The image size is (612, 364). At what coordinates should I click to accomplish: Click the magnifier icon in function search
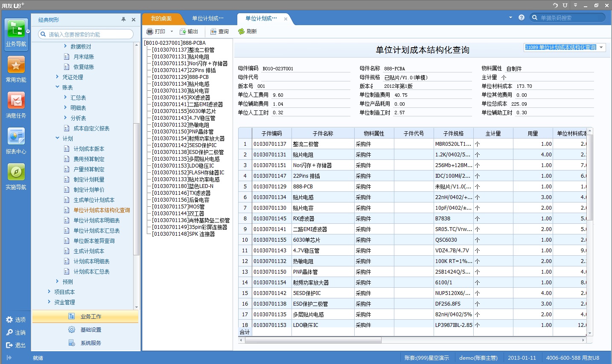click(x=43, y=34)
